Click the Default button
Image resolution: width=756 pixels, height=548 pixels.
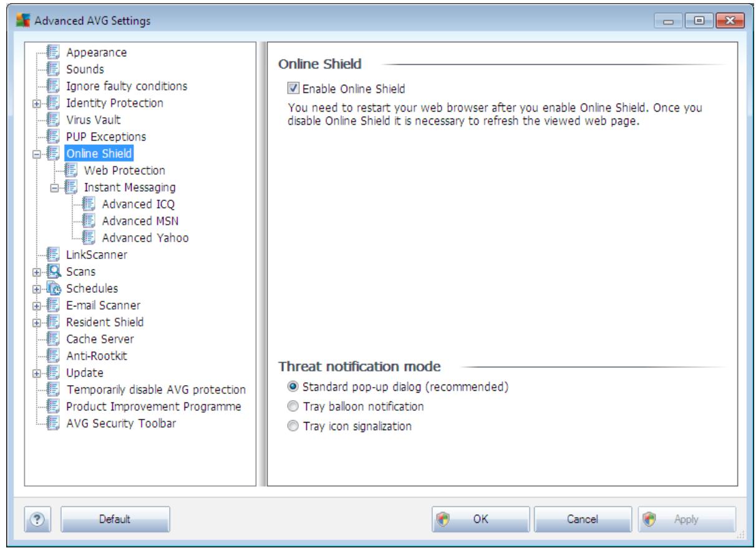pos(115,519)
